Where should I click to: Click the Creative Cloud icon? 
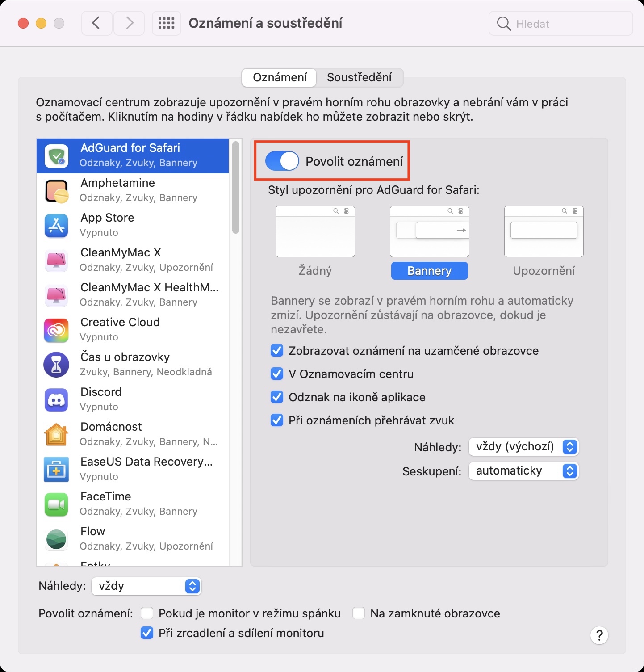click(x=56, y=330)
